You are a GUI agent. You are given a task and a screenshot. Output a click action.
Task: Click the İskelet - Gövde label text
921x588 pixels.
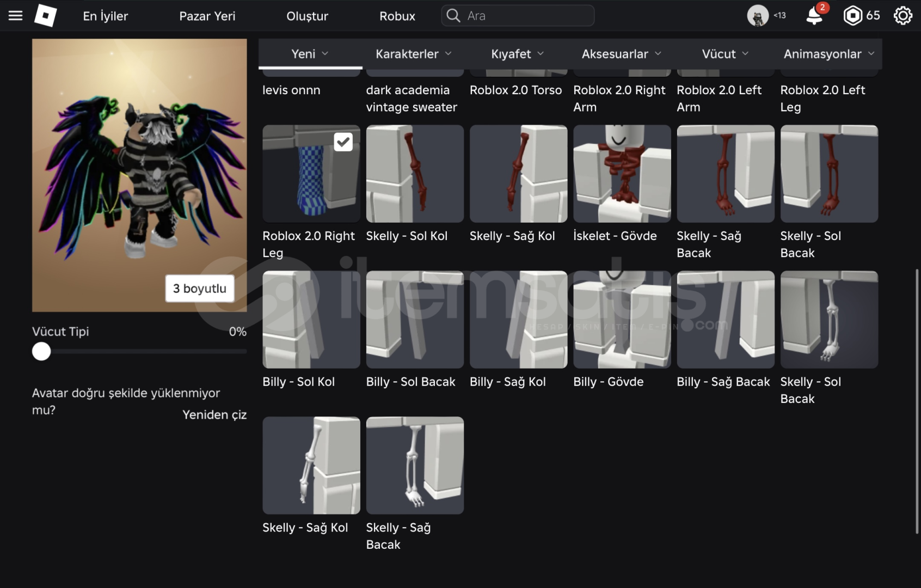(x=615, y=236)
